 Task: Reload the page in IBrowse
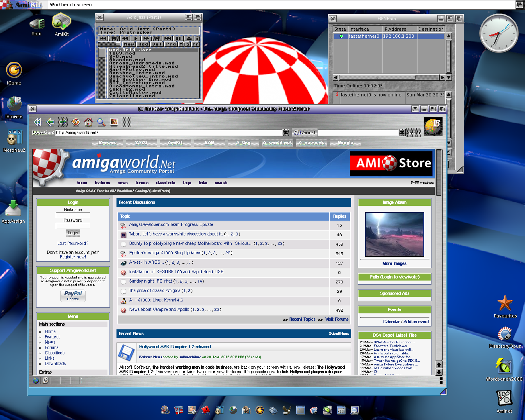pyautogui.click(x=75, y=122)
